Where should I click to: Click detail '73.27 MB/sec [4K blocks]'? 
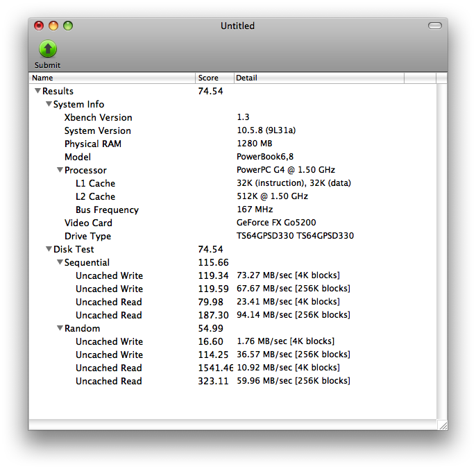point(288,275)
